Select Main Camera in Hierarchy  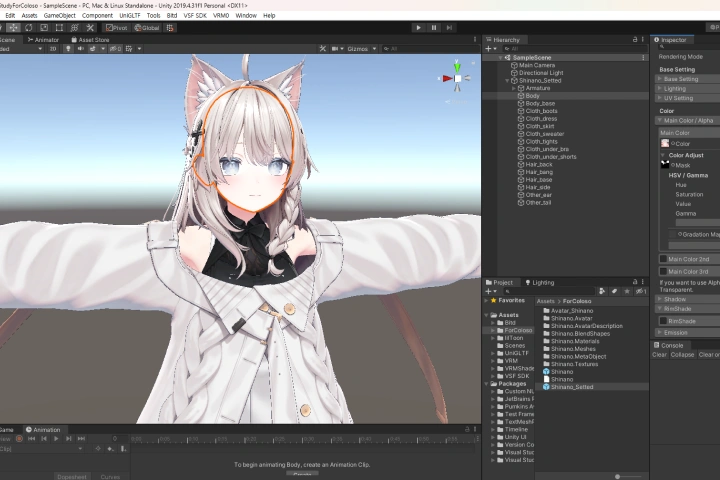pos(536,65)
